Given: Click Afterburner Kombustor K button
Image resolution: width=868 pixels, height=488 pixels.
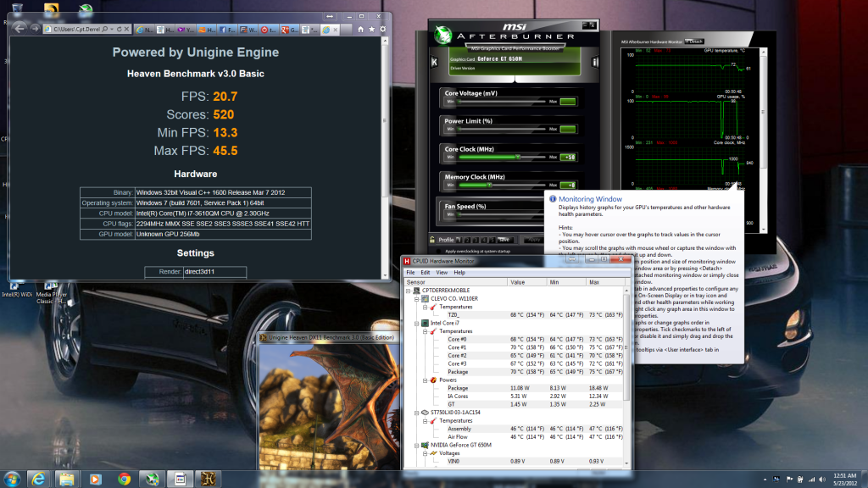Looking at the screenshot, I should (x=435, y=62).
